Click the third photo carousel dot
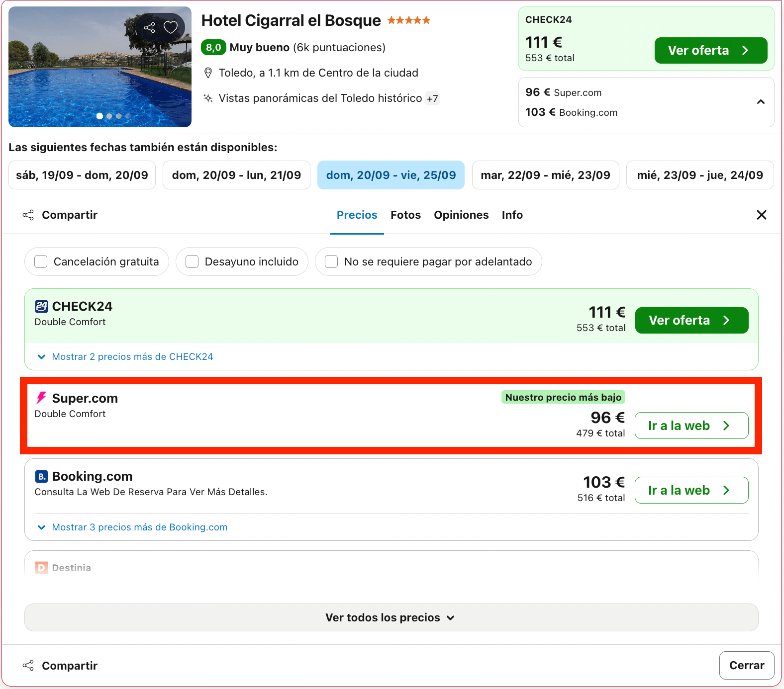This screenshot has height=689, width=784. (x=118, y=116)
